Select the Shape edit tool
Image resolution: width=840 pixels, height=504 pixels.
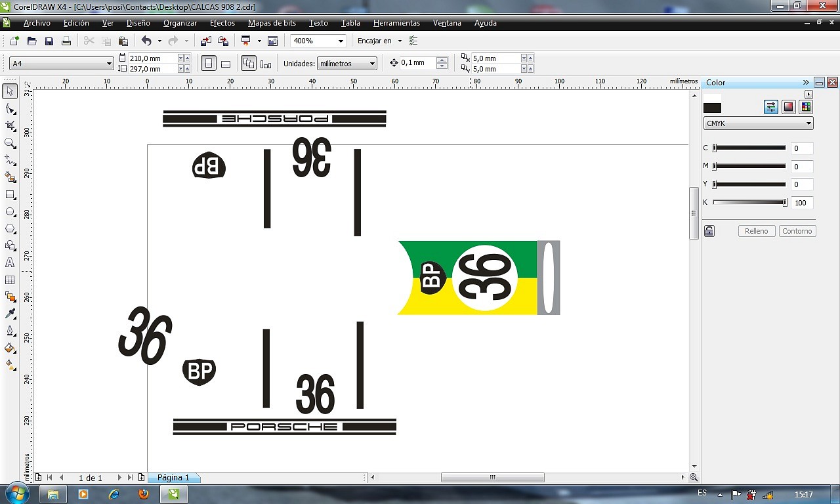10,108
